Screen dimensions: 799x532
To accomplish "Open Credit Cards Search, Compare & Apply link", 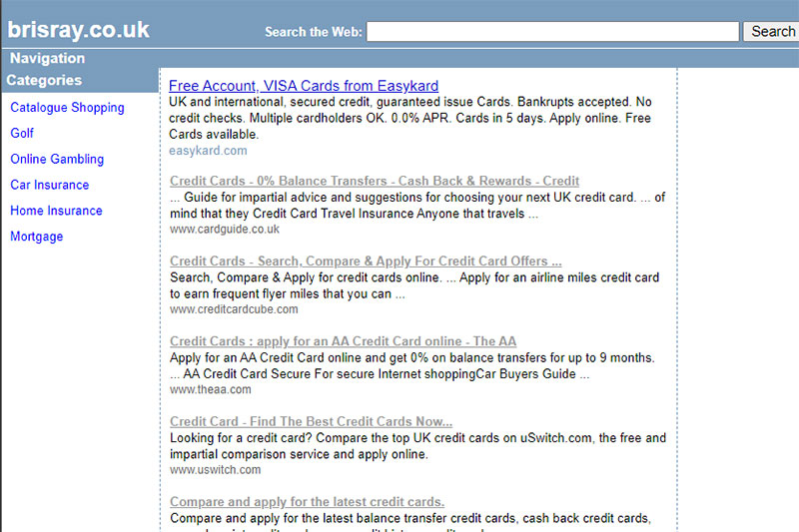I will point(366,262).
